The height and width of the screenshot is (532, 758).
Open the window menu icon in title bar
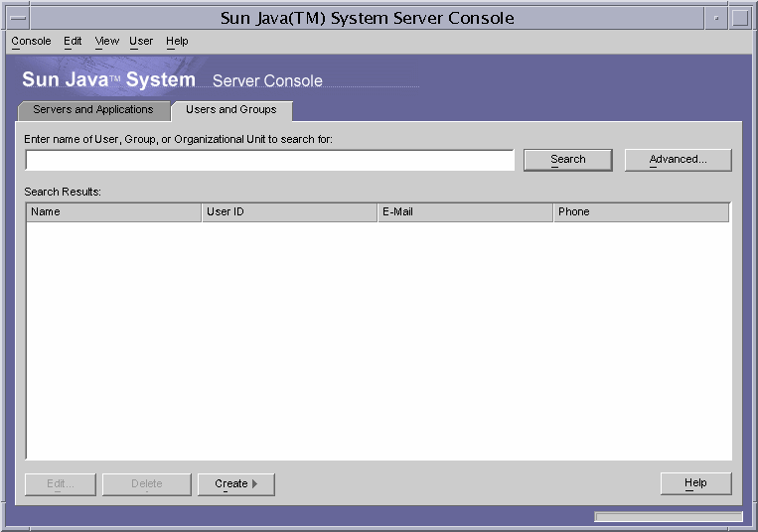[18, 18]
